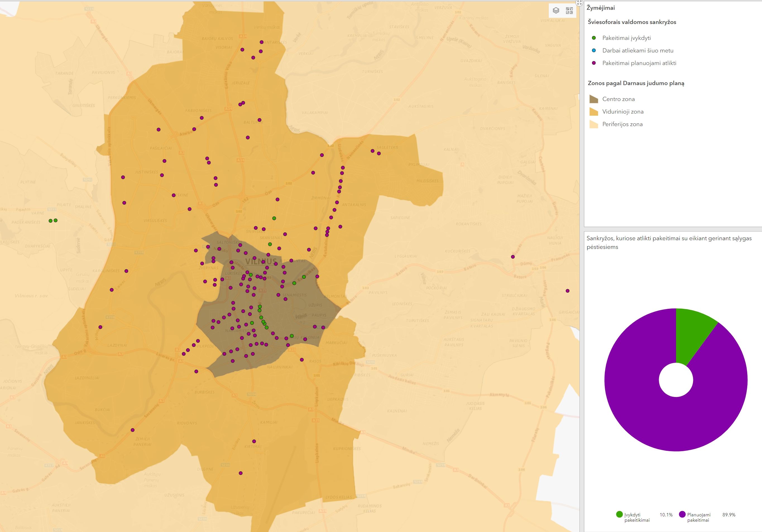Toggle 'Planuojami pakeitimai' pie legend marker
This screenshot has height=532, width=762.
pyautogui.click(x=682, y=514)
